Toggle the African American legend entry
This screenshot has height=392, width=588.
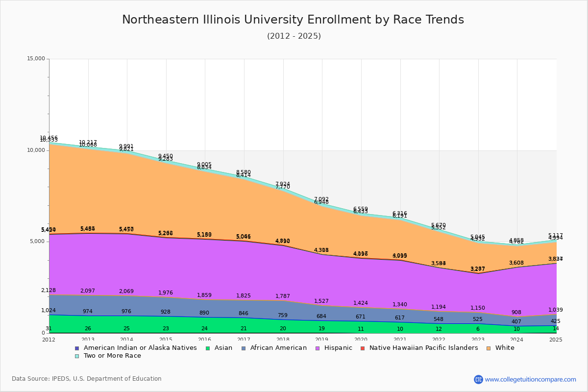pos(274,348)
